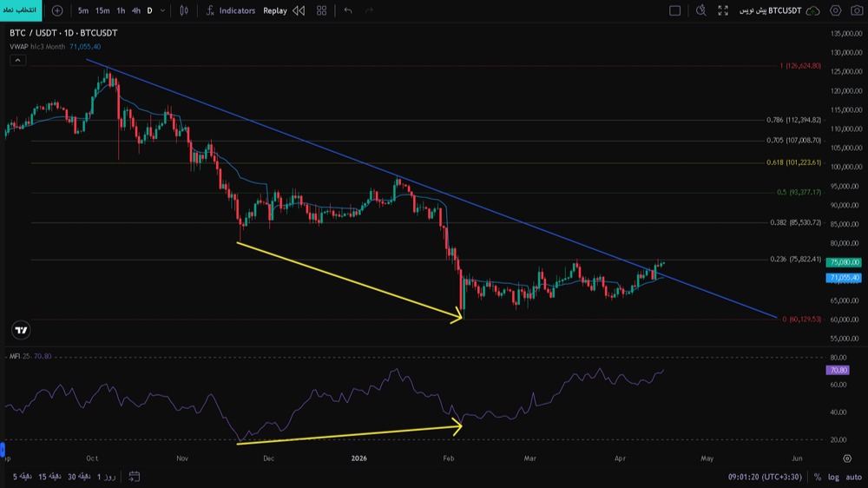
Task: Open the timeframe interval dropdown arrow
Action: click(163, 10)
